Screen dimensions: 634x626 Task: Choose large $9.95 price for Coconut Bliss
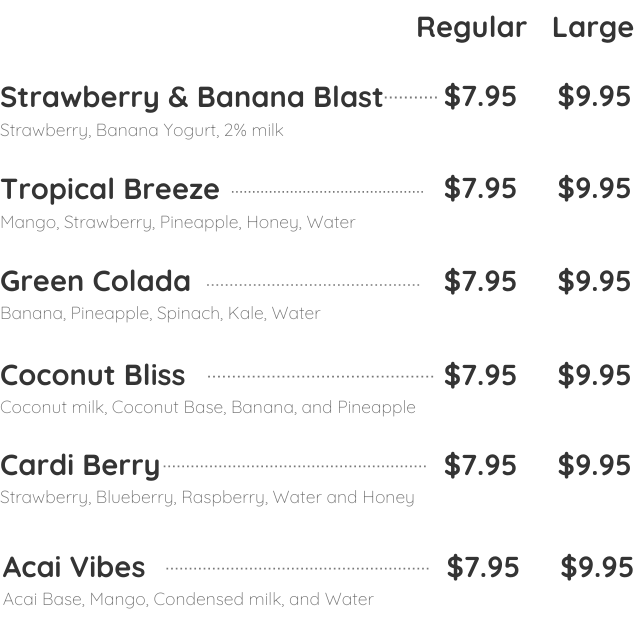[x=594, y=375]
